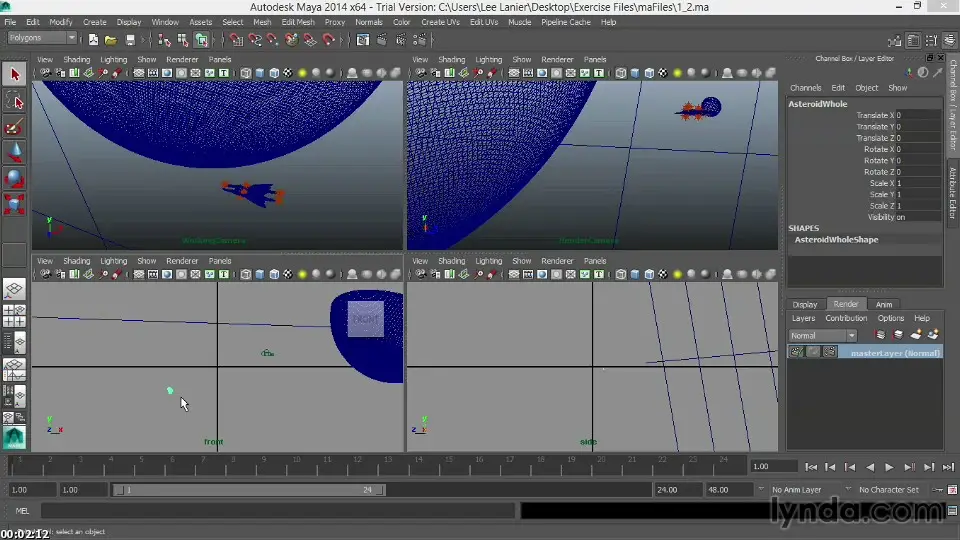Open the Render View window icon
The image size is (960, 540).
[x=363, y=40]
